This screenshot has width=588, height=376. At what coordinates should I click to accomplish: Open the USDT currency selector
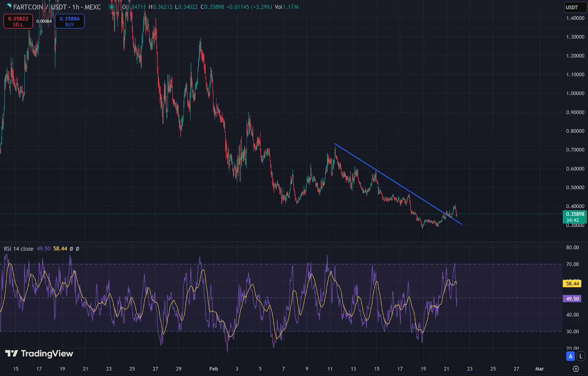click(575, 7)
